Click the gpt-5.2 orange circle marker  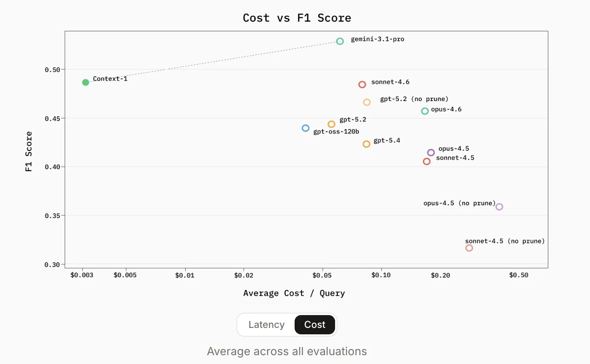(331, 124)
